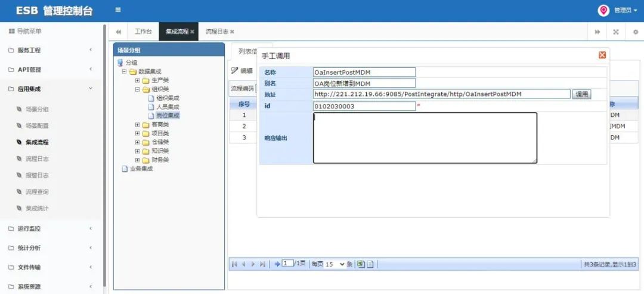Click the export to Excel icon

(x=360, y=264)
